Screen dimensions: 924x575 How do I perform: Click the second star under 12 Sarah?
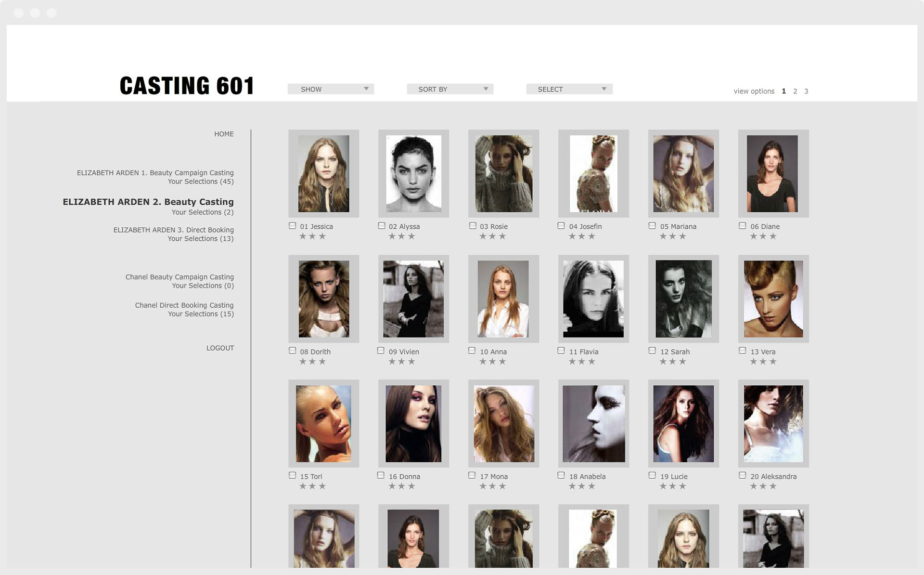point(672,362)
